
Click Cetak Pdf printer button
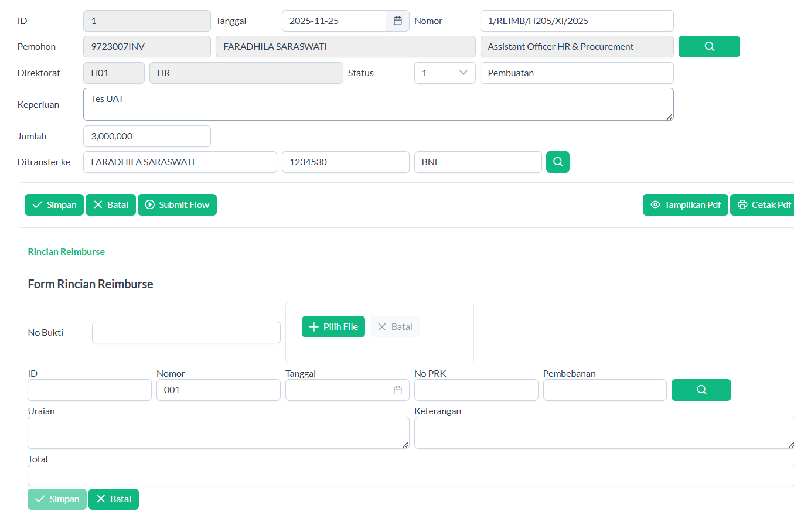click(x=764, y=205)
